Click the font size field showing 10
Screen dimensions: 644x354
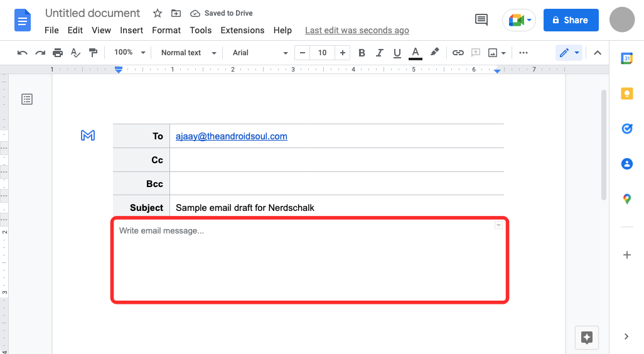pos(323,53)
